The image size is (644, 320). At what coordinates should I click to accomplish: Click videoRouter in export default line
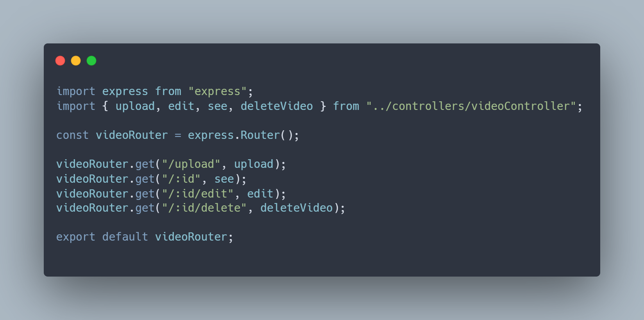pyautogui.click(x=191, y=237)
